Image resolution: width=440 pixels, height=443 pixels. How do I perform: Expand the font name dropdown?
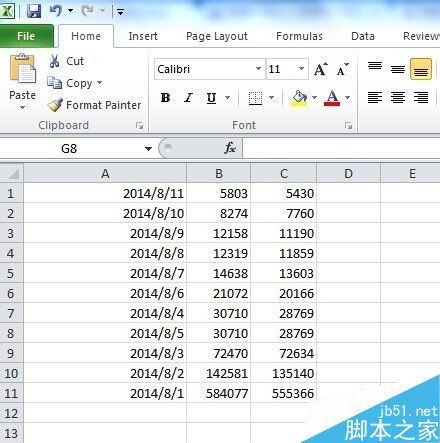click(x=258, y=69)
